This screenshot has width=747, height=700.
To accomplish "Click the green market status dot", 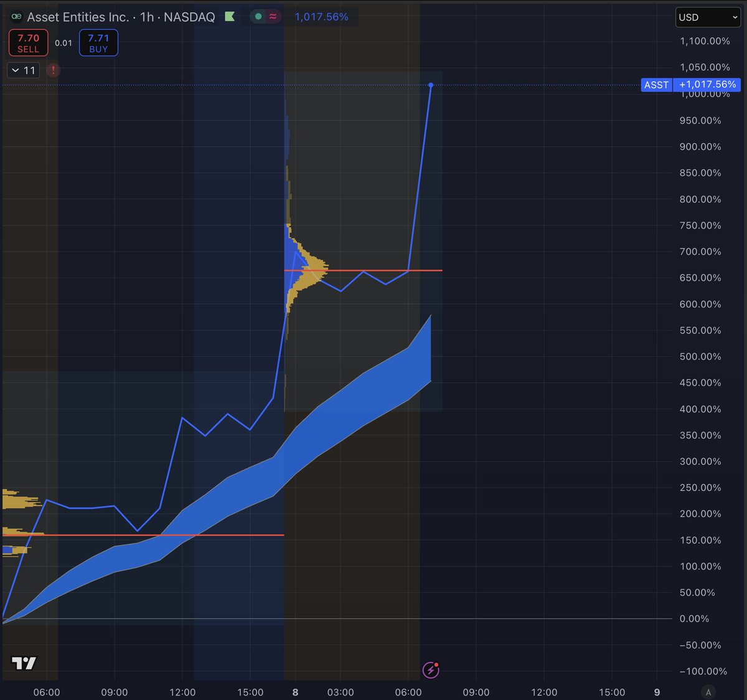I will tap(257, 17).
